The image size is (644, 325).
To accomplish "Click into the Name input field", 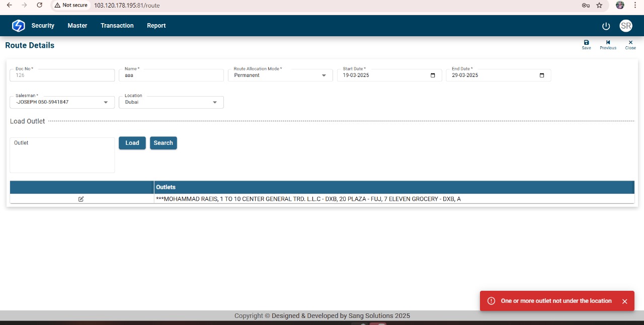I will click(x=171, y=75).
